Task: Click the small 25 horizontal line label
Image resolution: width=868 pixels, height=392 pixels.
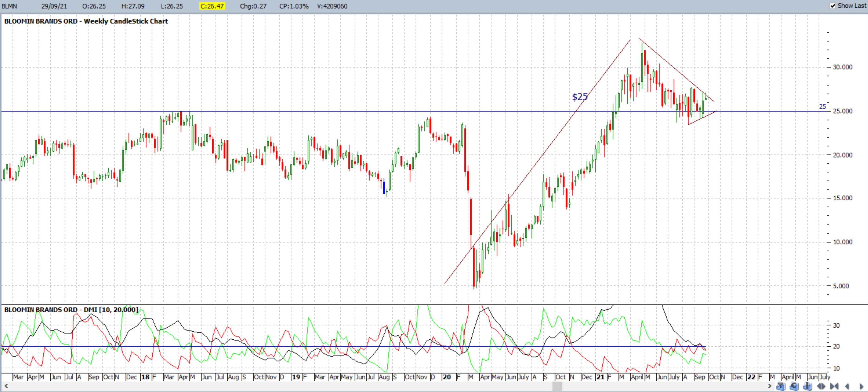Action: click(823, 106)
